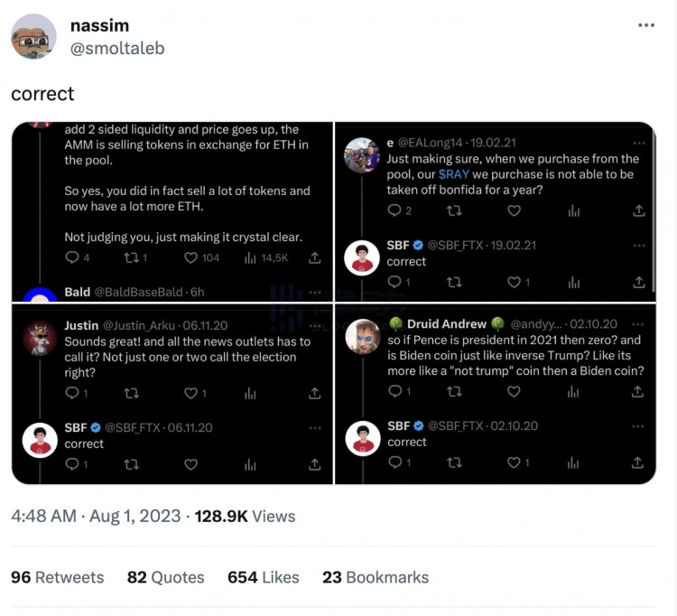Like the AMM liquidity tweet with 104 likes

[x=190, y=257]
